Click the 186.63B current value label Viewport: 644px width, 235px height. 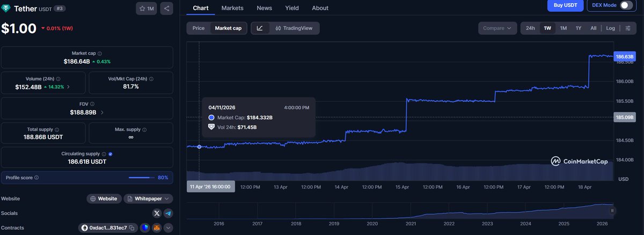tap(625, 56)
